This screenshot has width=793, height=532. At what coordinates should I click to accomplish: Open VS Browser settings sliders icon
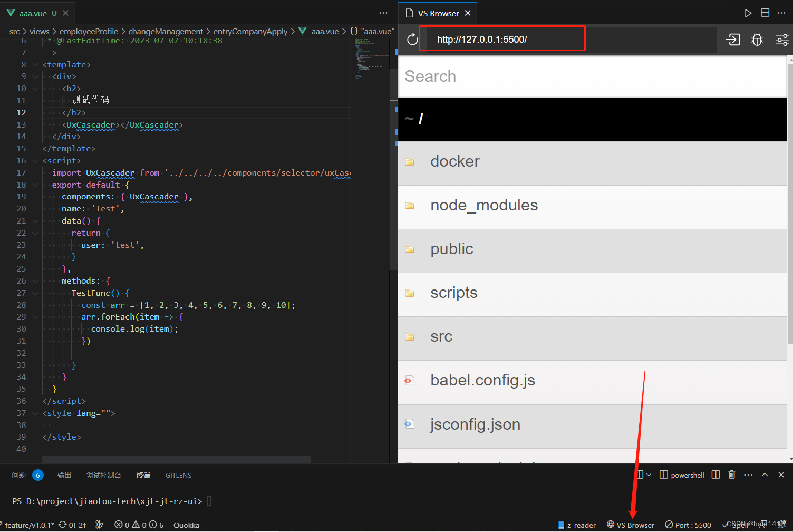[x=782, y=40]
